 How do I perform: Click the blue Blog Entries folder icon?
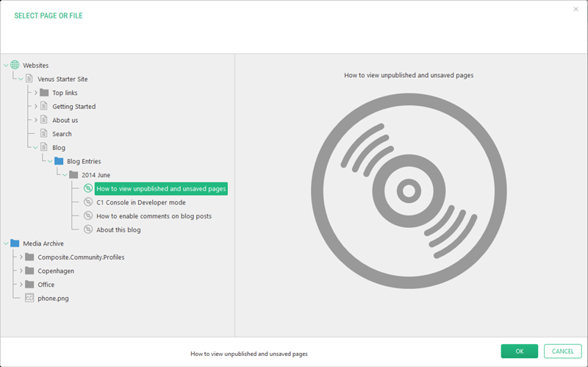59,161
